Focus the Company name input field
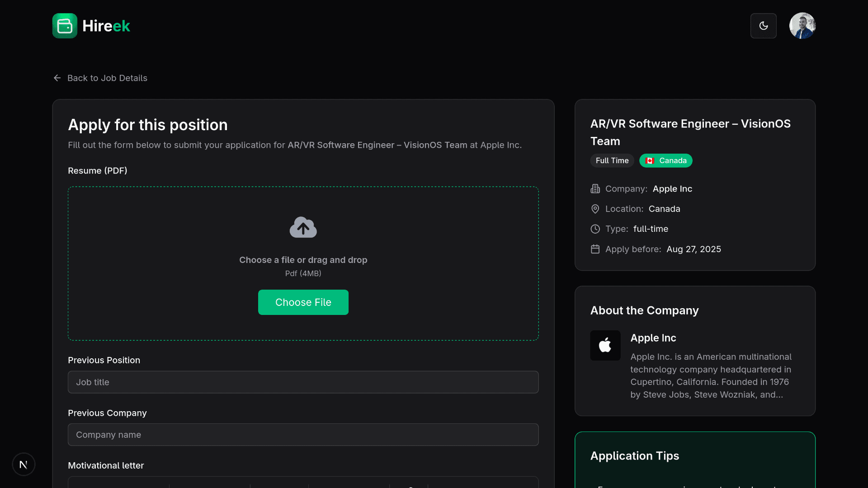The height and width of the screenshot is (488, 868). tap(303, 435)
